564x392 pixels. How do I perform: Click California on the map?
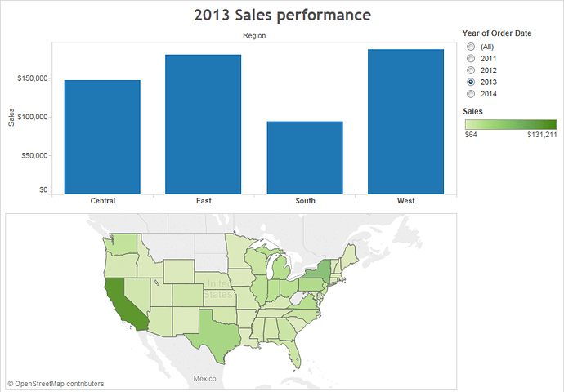click(x=123, y=302)
